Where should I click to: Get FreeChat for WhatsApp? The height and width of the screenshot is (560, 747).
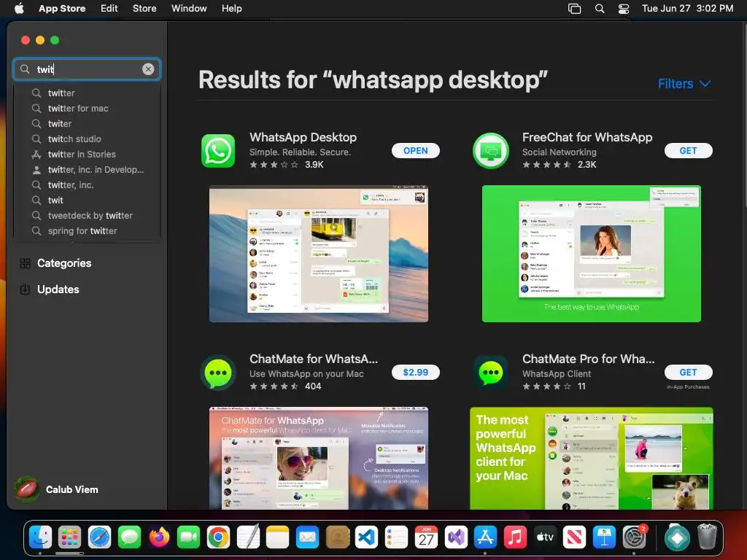click(688, 150)
